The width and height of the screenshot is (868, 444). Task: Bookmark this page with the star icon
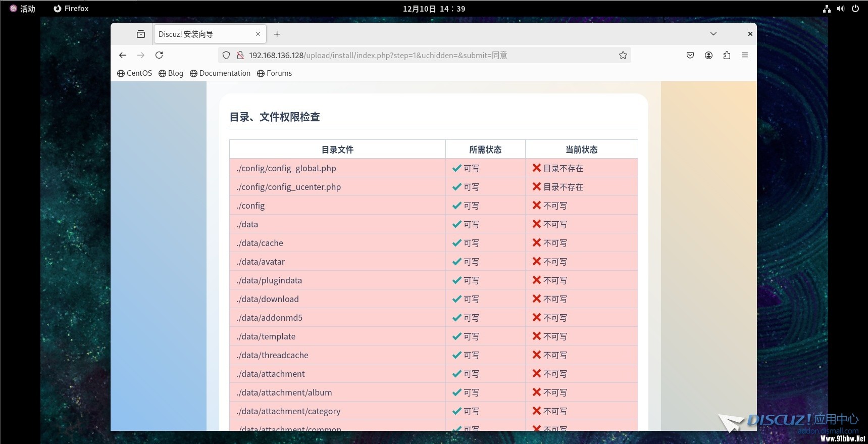[623, 55]
